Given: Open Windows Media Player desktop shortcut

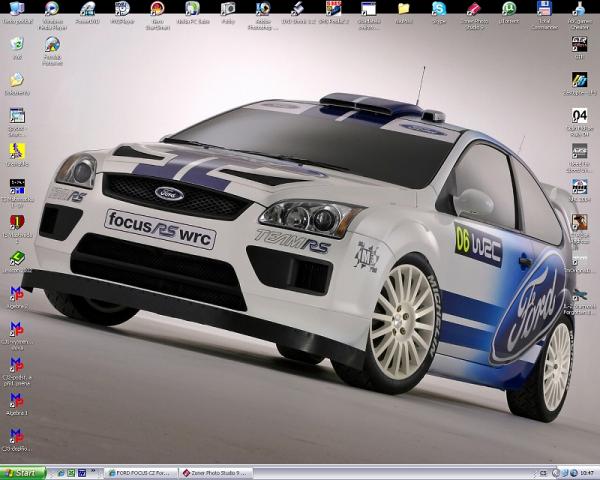Looking at the screenshot, I should click(52, 10).
